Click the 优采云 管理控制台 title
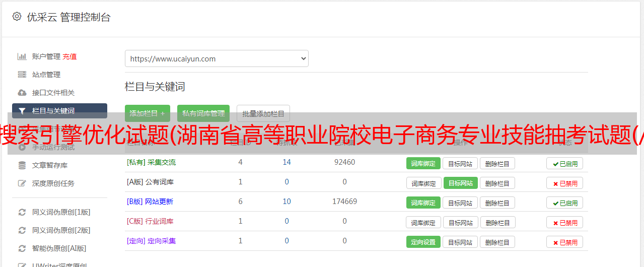This screenshot has height=267, width=644. pos(68,17)
